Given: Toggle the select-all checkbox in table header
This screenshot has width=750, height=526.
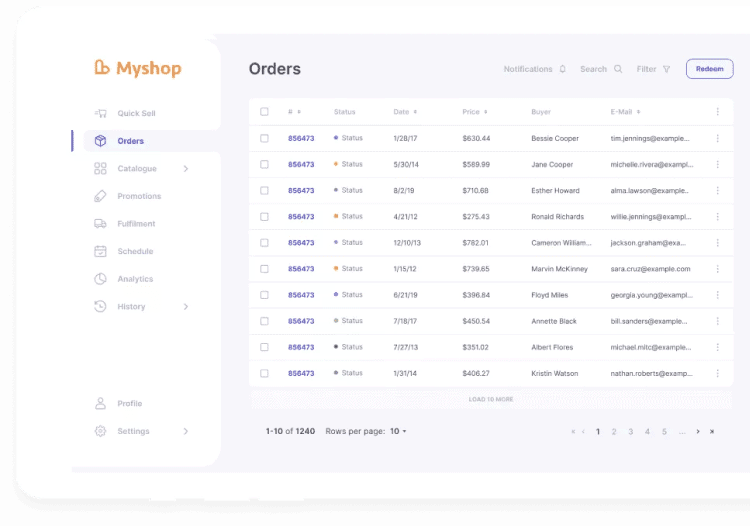Looking at the screenshot, I should coord(264,112).
